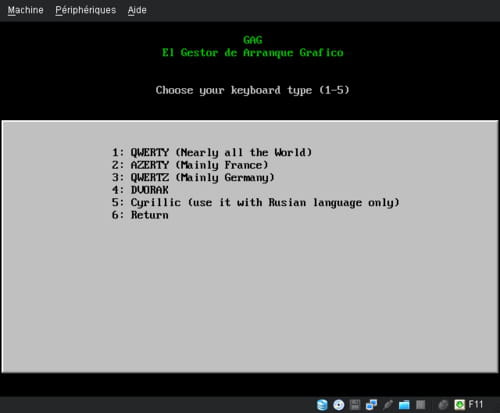The height and width of the screenshot is (413, 500).
Task: Open the Aide menu
Action: tap(137, 10)
